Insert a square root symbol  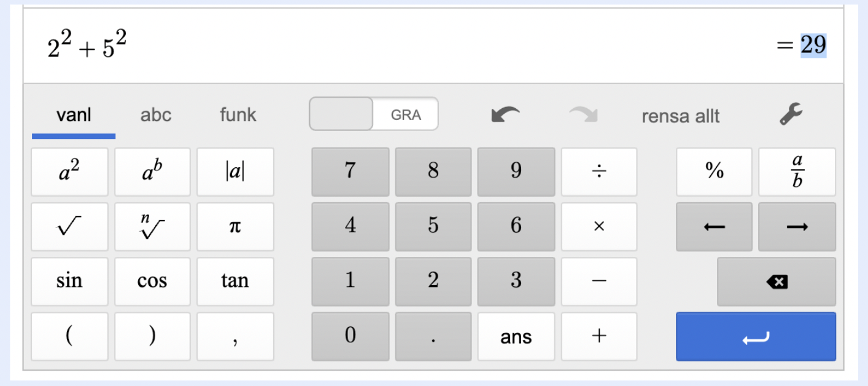[69, 227]
